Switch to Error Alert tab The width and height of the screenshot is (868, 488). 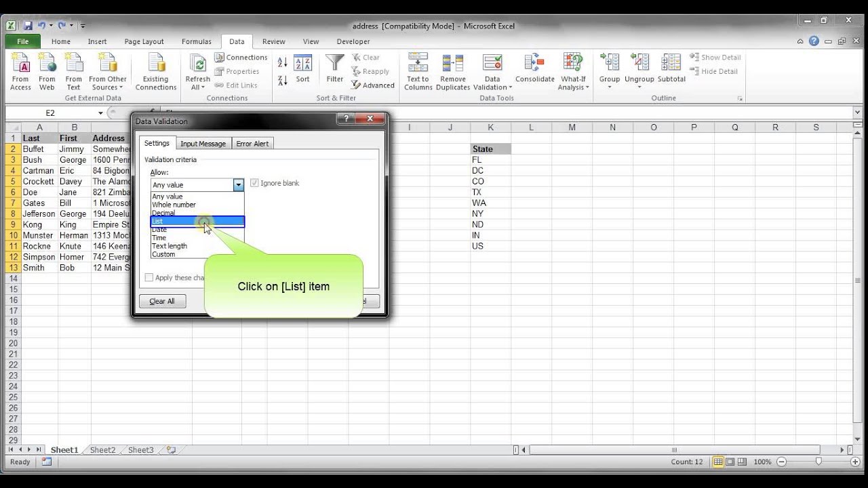[252, 144]
